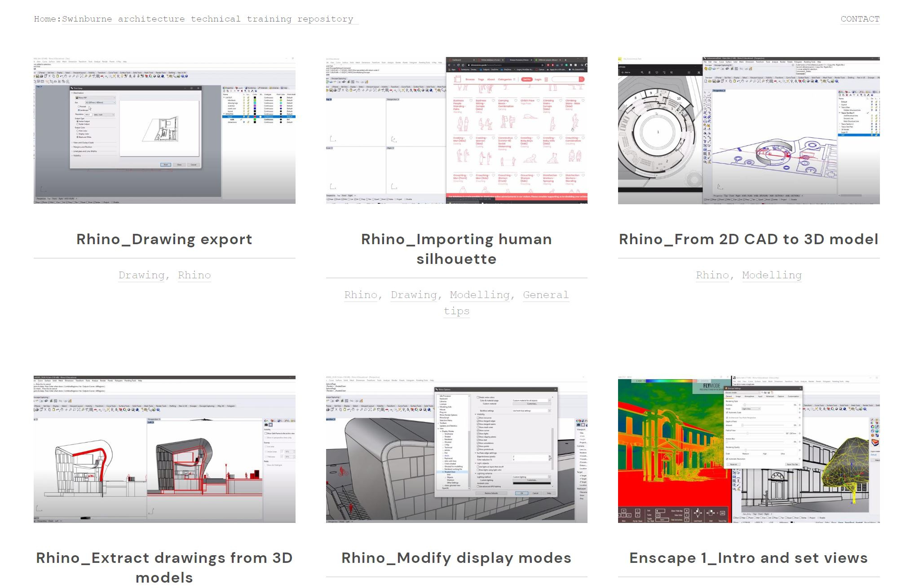Click the Rhino logo icon in the Print Setup title bar

click(x=72, y=88)
